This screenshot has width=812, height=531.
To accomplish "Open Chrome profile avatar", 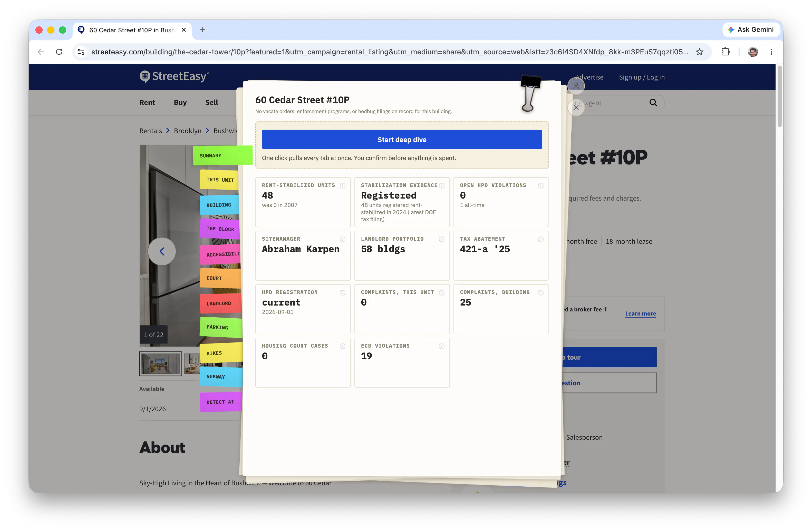I will click(x=753, y=52).
